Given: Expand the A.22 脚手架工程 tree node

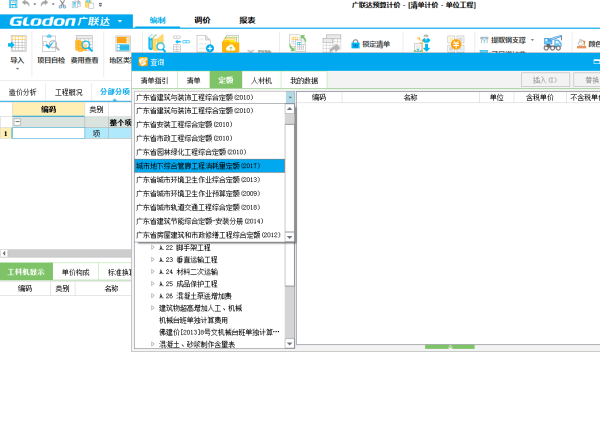Looking at the screenshot, I should click(x=153, y=247).
